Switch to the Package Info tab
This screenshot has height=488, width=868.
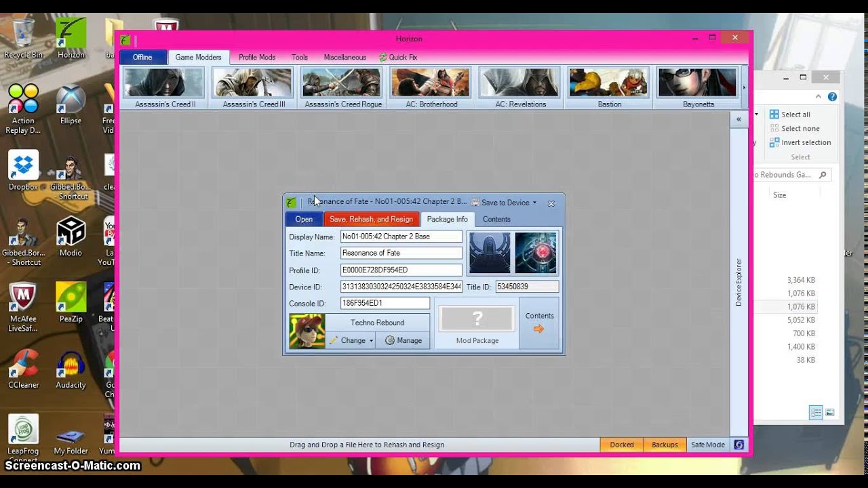point(447,219)
